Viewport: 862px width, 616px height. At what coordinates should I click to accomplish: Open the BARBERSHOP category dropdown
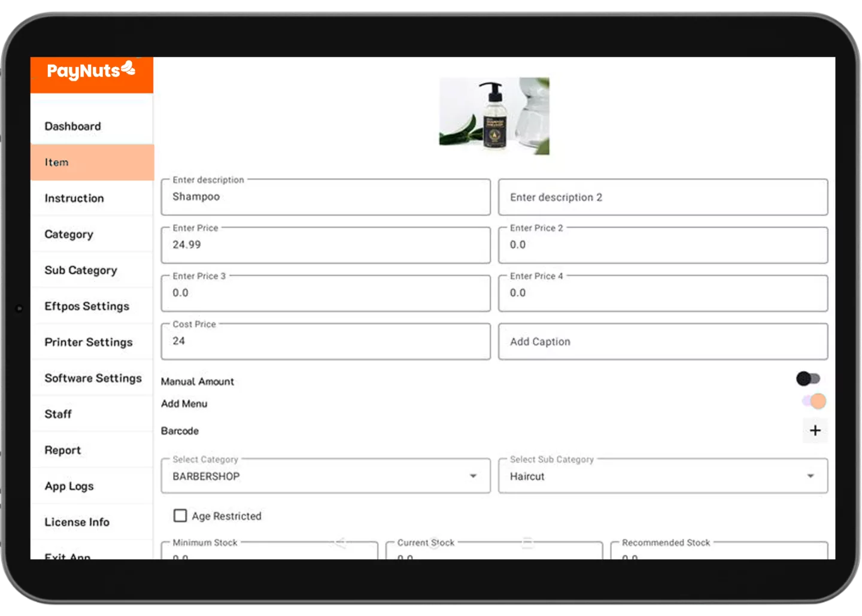pos(472,476)
